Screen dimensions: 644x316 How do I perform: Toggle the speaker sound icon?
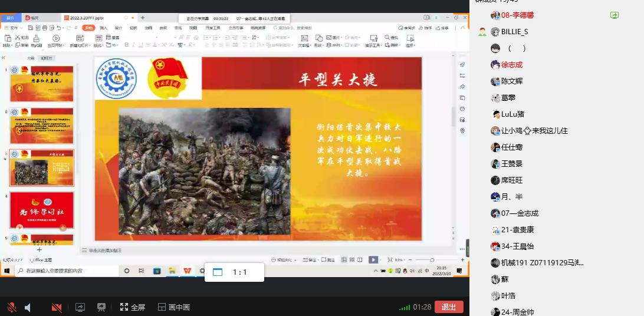click(x=28, y=307)
